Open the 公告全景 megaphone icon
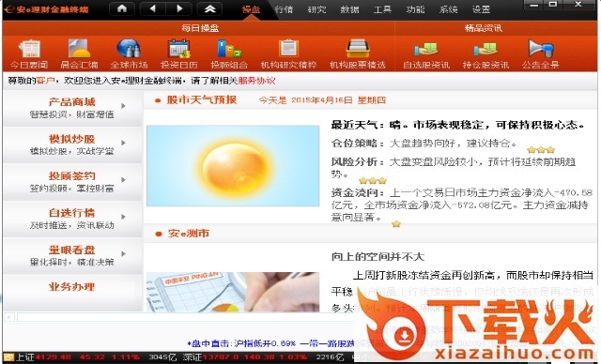This screenshot has height=364, width=601. pos(541,49)
